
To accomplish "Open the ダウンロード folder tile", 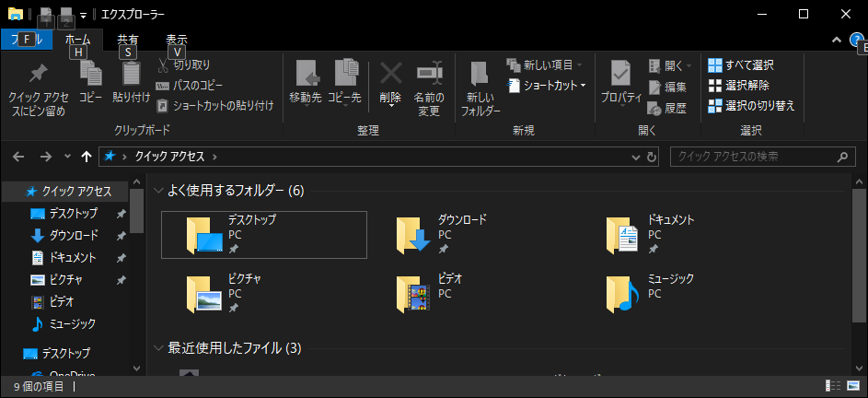I will (x=473, y=235).
